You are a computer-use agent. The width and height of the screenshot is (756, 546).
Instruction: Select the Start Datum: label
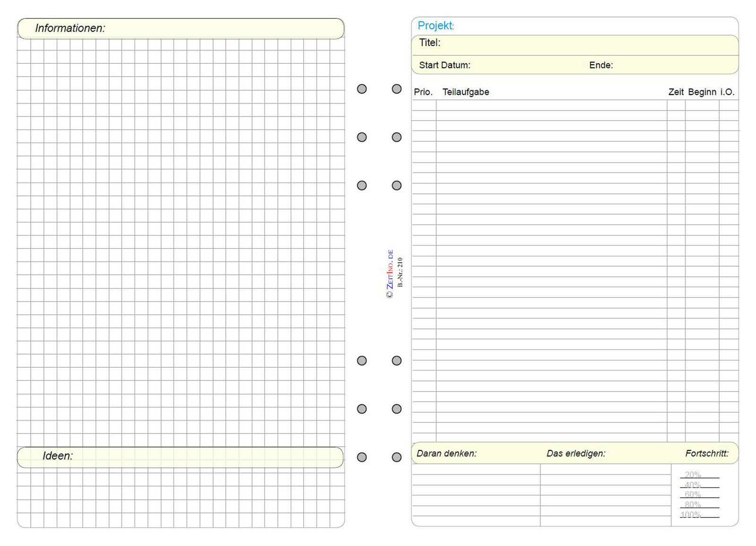coord(445,65)
